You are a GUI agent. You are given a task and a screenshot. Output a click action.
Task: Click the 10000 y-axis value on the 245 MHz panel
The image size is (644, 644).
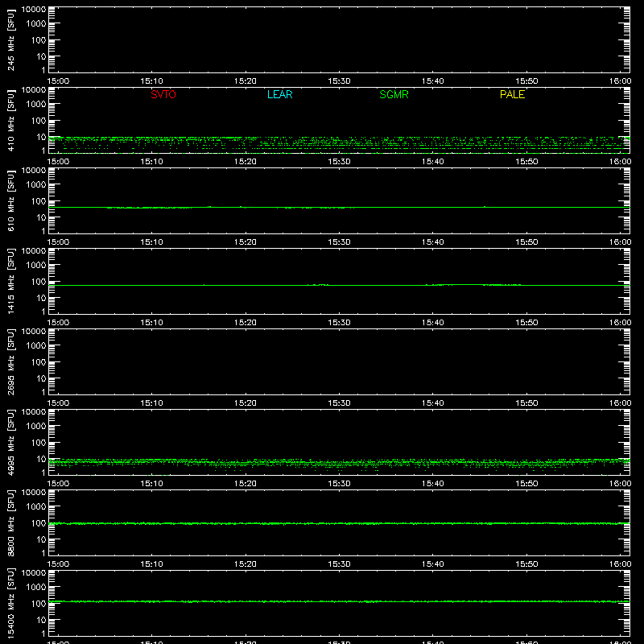tap(34, 10)
